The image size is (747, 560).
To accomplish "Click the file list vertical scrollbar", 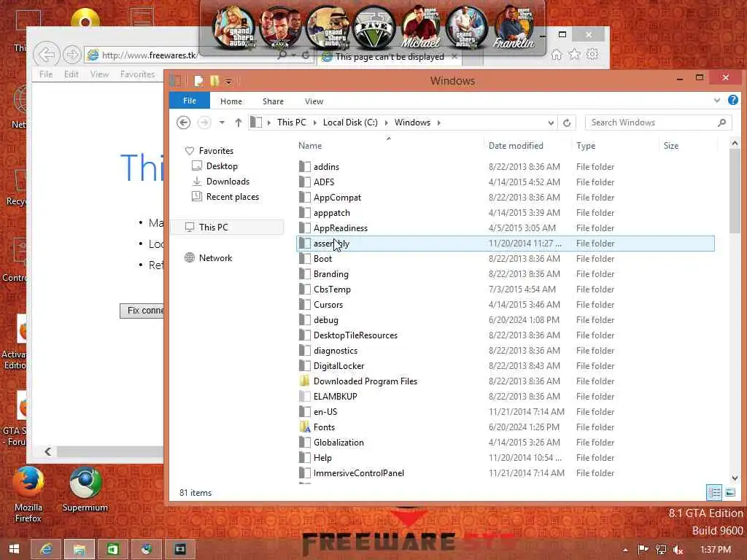I will pos(734,190).
